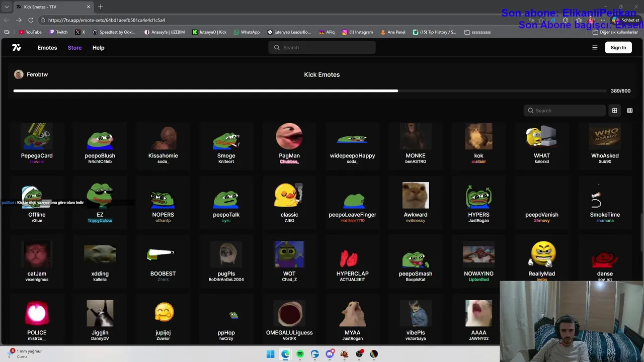Open the Awkward emote thumbnail

pyautogui.click(x=416, y=195)
